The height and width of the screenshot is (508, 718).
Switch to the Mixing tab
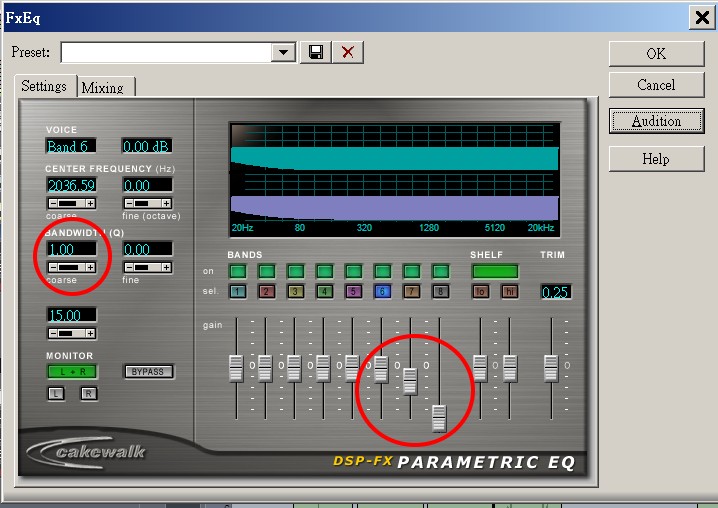click(x=103, y=88)
